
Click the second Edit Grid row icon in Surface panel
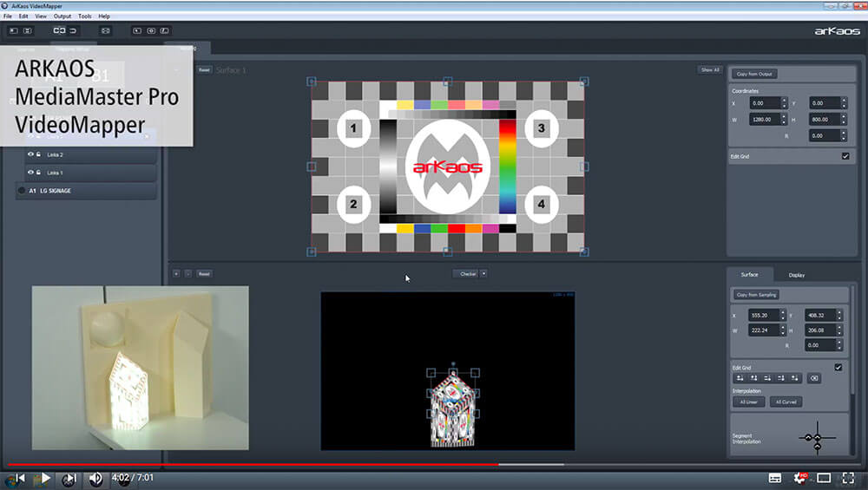tap(754, 378)
